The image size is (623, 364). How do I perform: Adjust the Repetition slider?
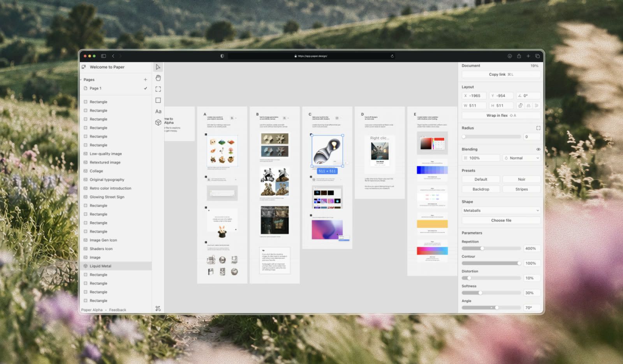[x=491, y=248]
